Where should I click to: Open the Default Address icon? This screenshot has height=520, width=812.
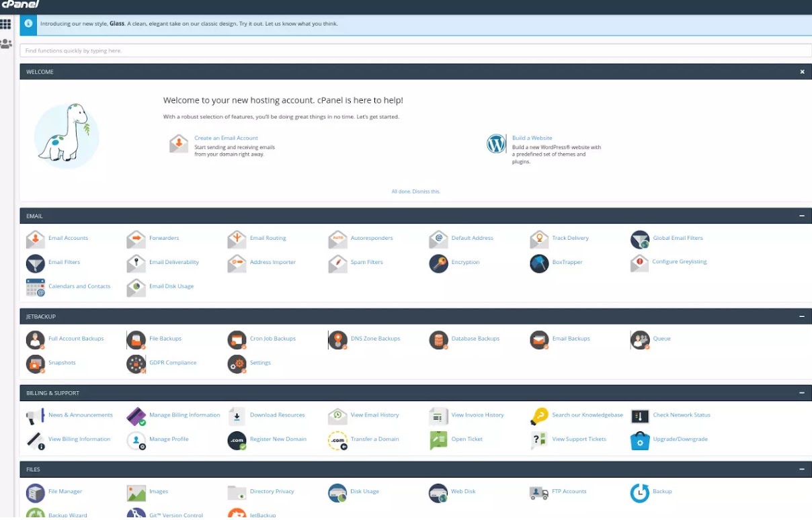(439, 239)
